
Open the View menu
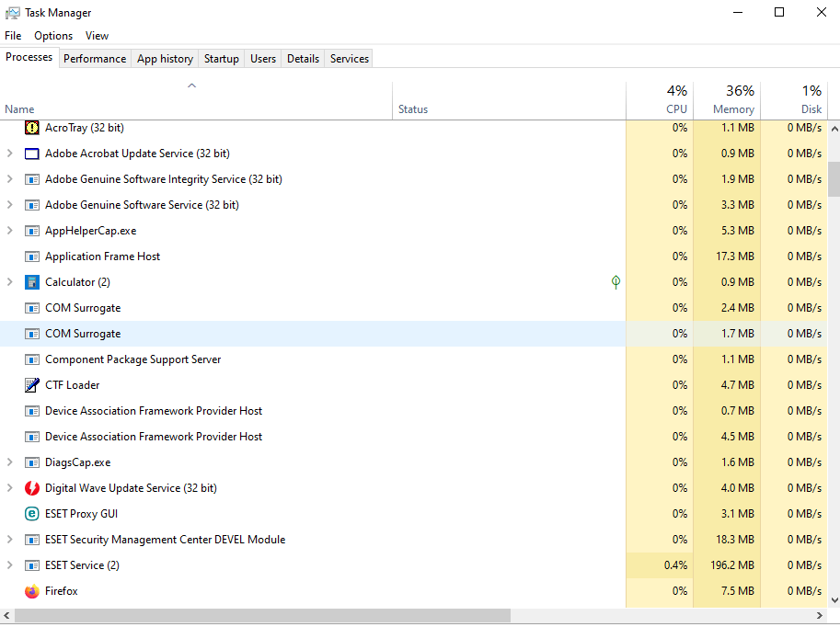97,35
